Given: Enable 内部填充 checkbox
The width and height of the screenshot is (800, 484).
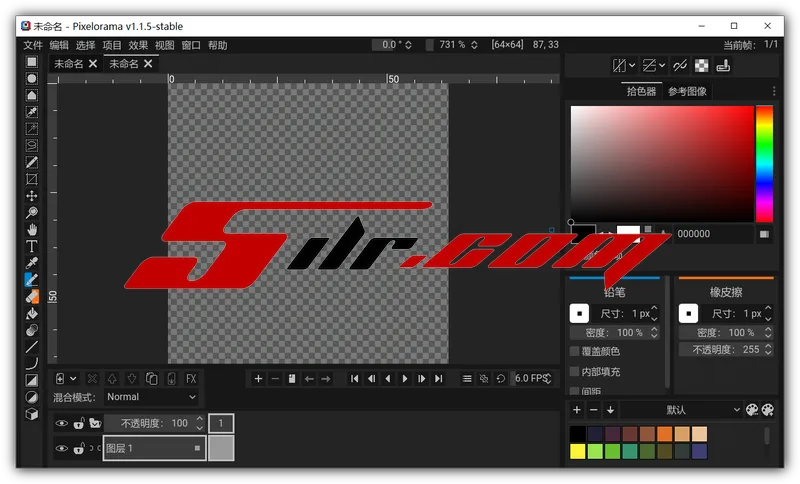Looking at the screenshot, I should point(574,371).
